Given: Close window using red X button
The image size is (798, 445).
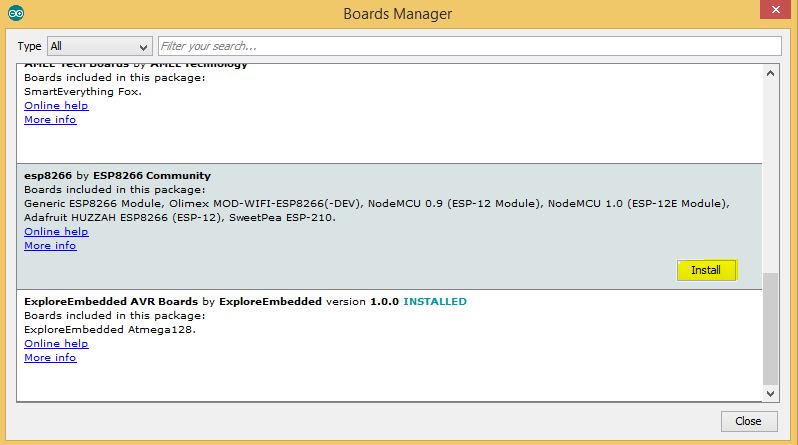Looking at the screenshot, I should pyautogui.click(x=775, y=10).
